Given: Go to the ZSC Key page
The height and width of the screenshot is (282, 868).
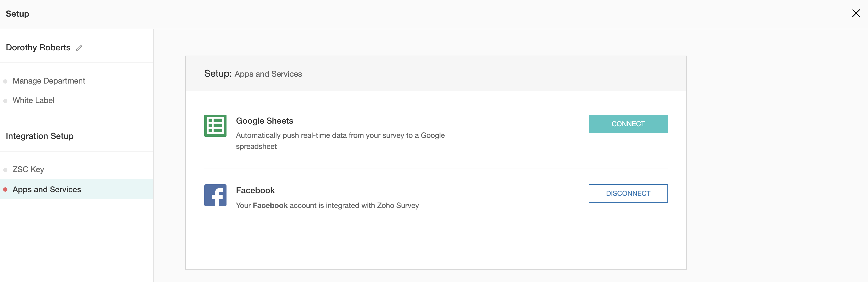Looking at the screenshot, I should tap(28, 169).
